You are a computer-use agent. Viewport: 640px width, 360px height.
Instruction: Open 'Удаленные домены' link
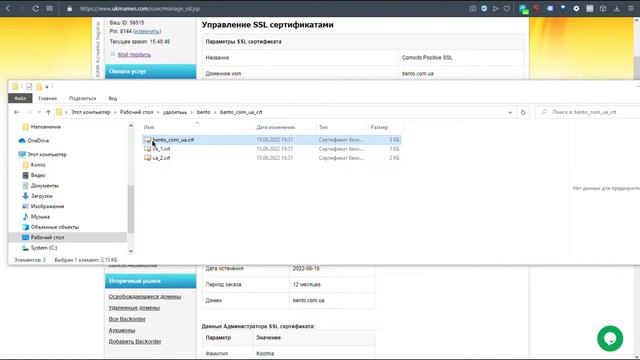(x=134, y=308)
